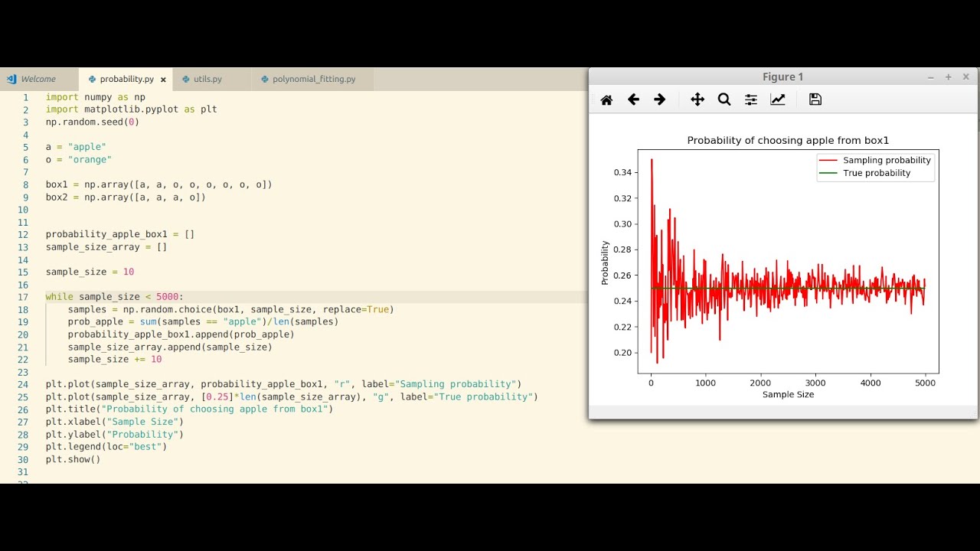Click the plt.title line of code
This screenshot has height=551, width=980.
(189, 409)
